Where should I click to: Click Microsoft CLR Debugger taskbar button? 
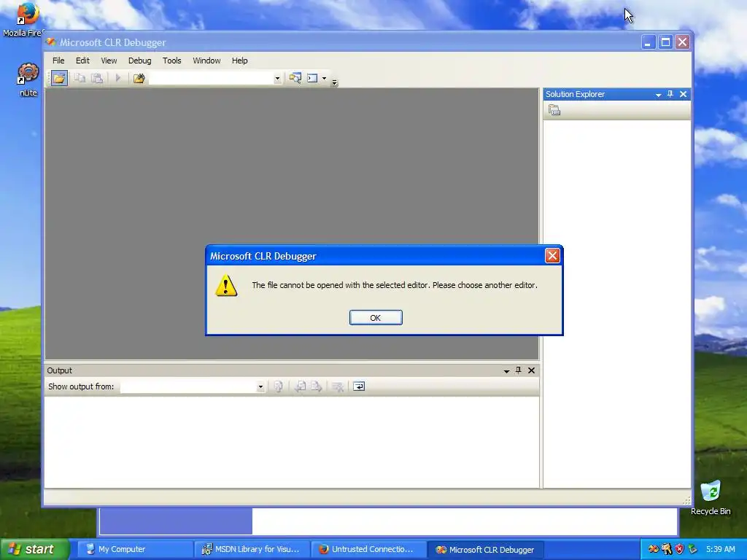486,549
